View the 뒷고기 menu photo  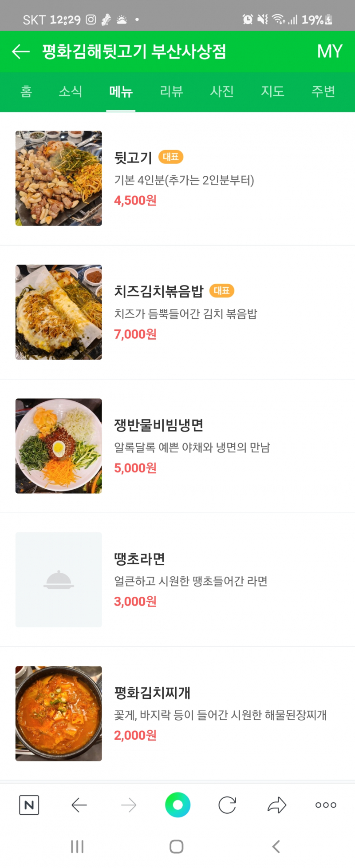click(59, 178)
